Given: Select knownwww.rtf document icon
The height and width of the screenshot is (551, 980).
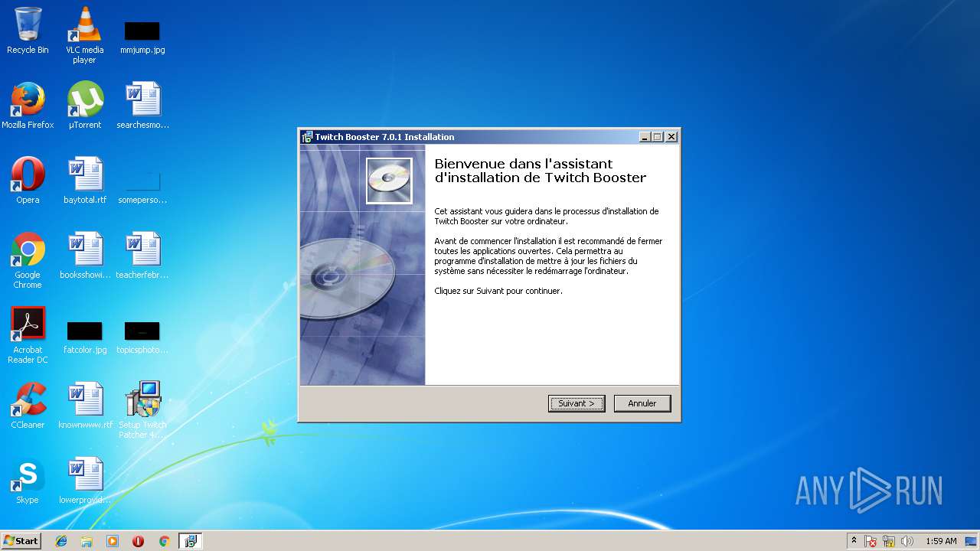Looking at the screenshot, I should pos(85,406).
